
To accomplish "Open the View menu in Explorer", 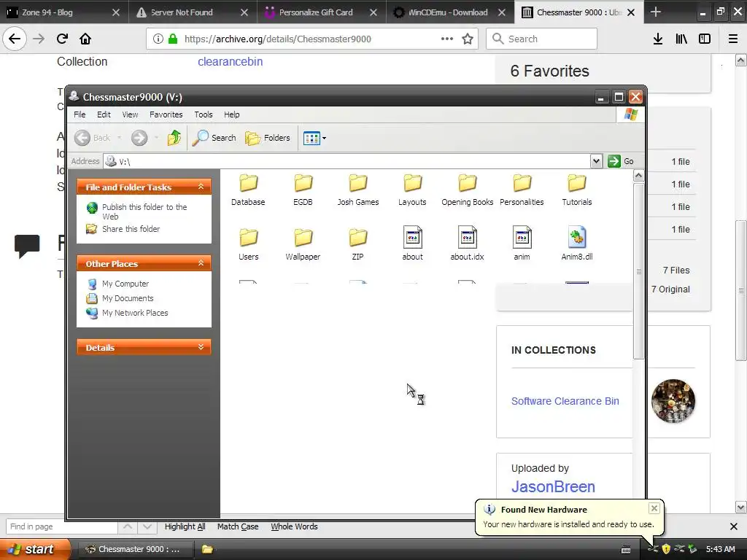I will (130, 114).
